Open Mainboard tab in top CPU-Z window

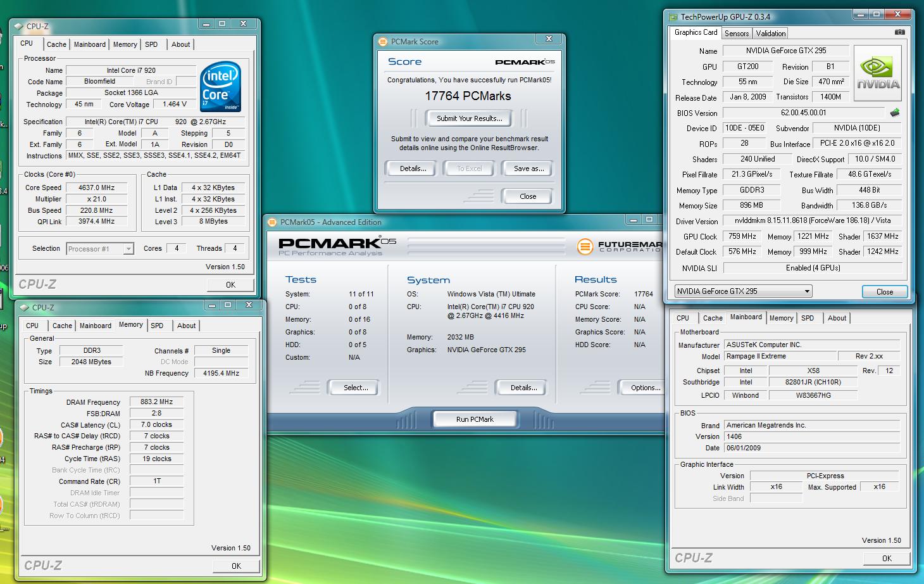[90, 44]
